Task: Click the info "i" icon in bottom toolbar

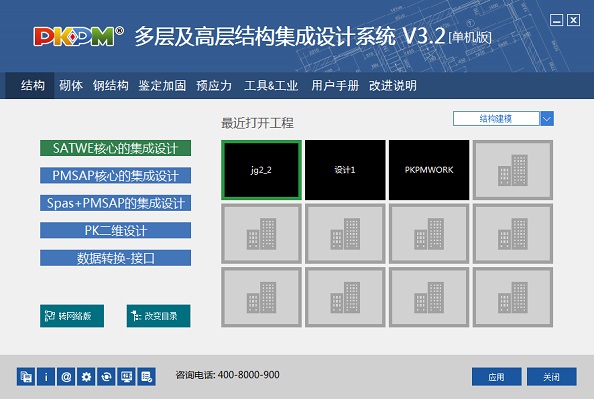Action: (x=46, y=377)
